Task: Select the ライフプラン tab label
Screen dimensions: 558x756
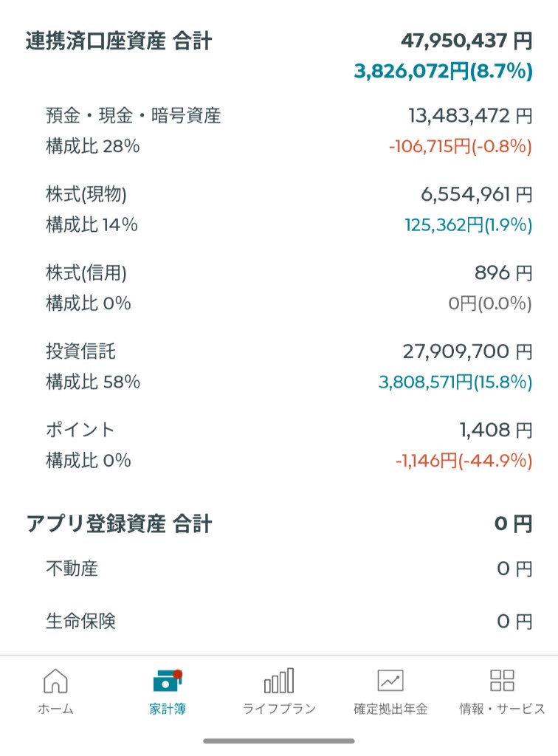Action: [x=279, y=709]
